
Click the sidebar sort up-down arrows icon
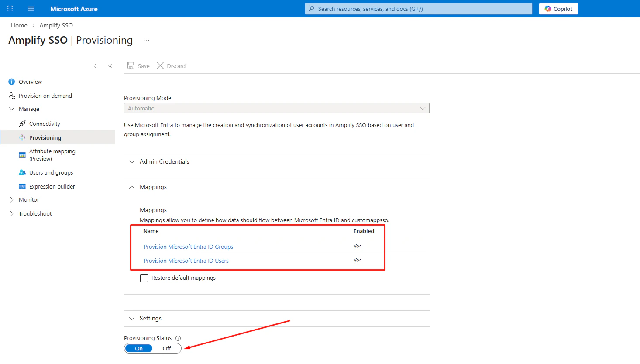click(x=95, y=66)
